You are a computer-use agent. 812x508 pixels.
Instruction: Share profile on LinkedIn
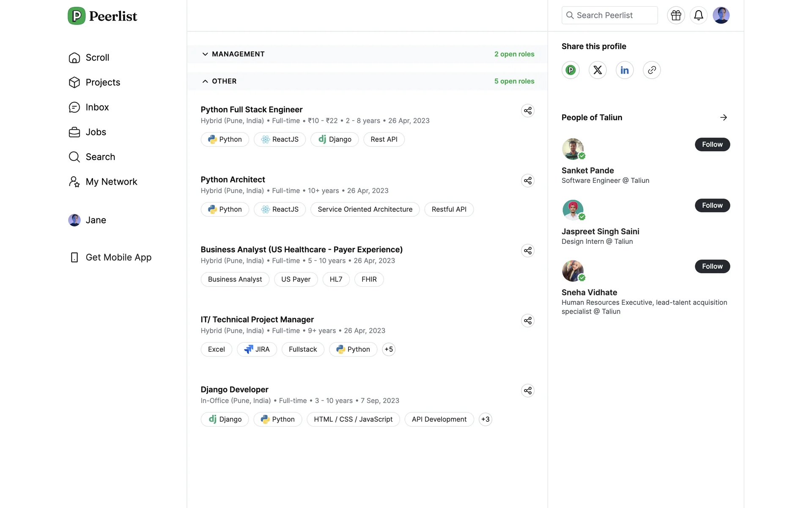(x=624, y=70)
